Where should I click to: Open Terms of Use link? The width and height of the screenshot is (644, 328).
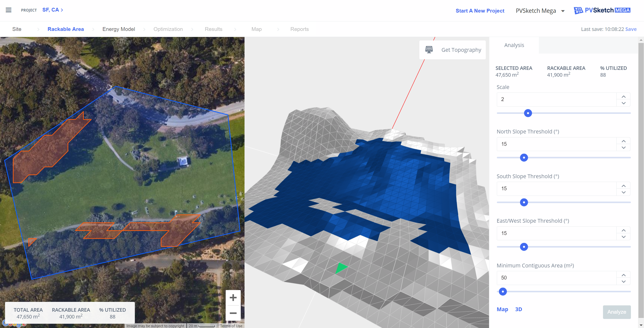tap(231, 326)
